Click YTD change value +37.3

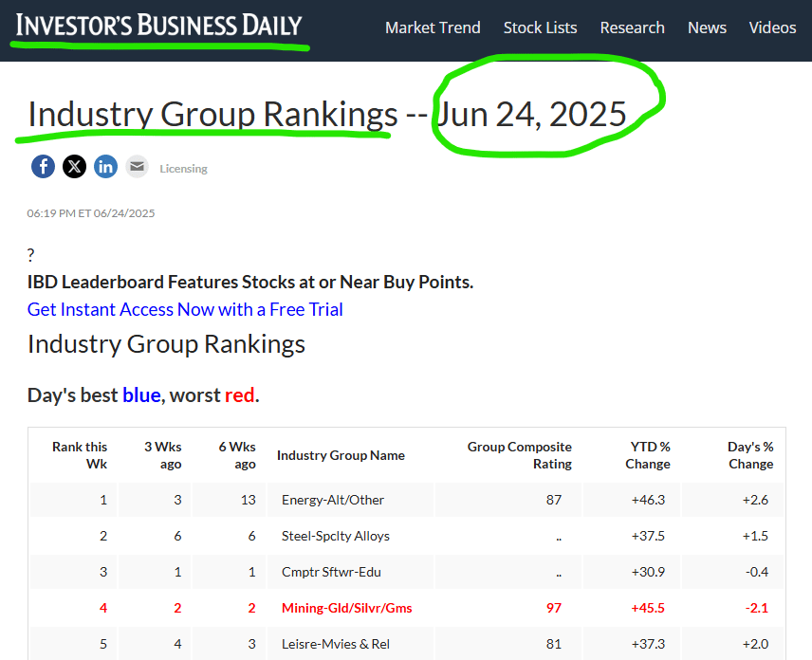coord(648,644)
